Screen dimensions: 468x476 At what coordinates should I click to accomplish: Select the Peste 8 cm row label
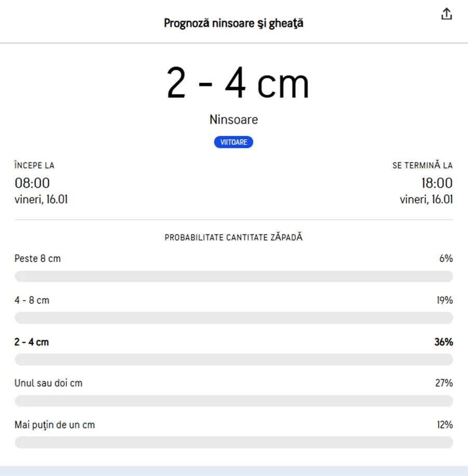click(37, 259)
